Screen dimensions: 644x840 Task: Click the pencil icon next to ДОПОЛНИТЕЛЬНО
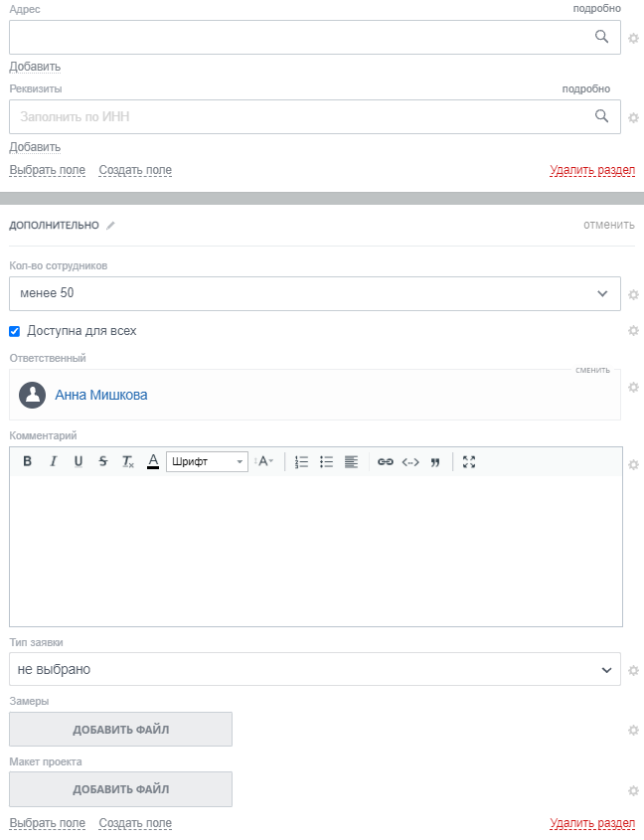pos(111,226)
